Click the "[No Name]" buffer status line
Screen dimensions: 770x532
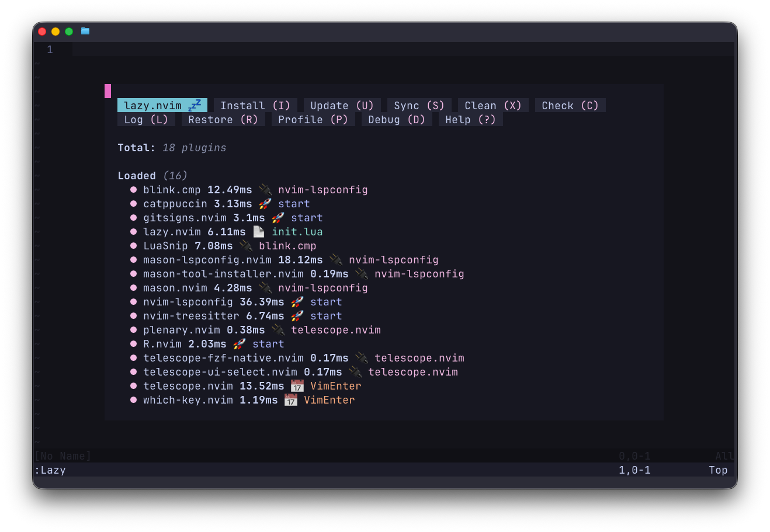[63, 456]
